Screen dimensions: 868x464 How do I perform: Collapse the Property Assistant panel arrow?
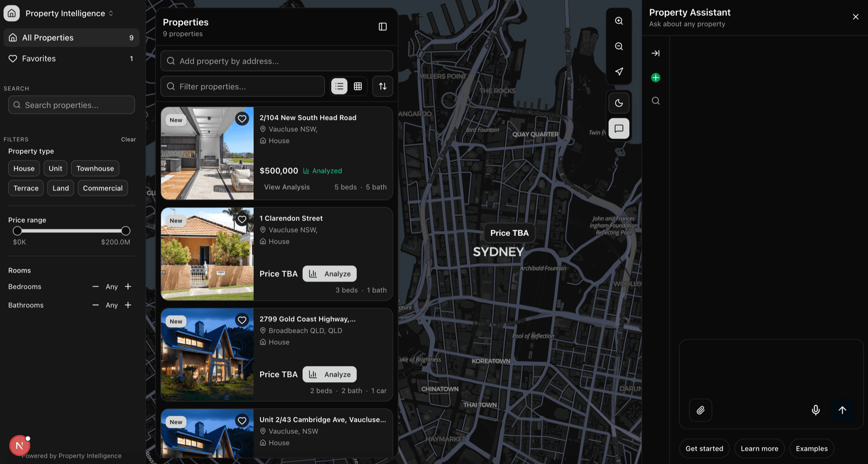pos(655,53)
